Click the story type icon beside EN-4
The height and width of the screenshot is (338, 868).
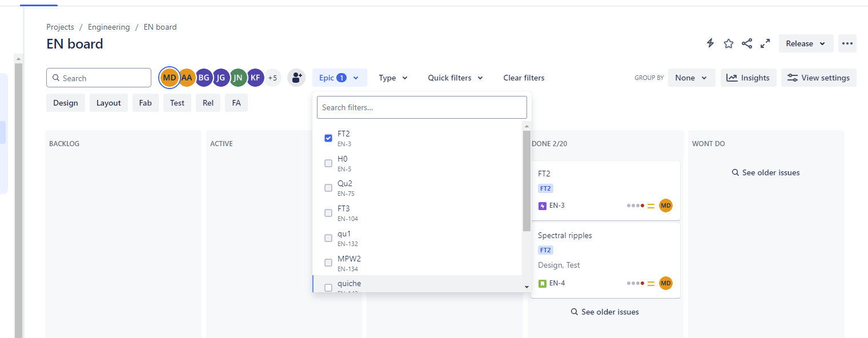[x=542, y=283]
